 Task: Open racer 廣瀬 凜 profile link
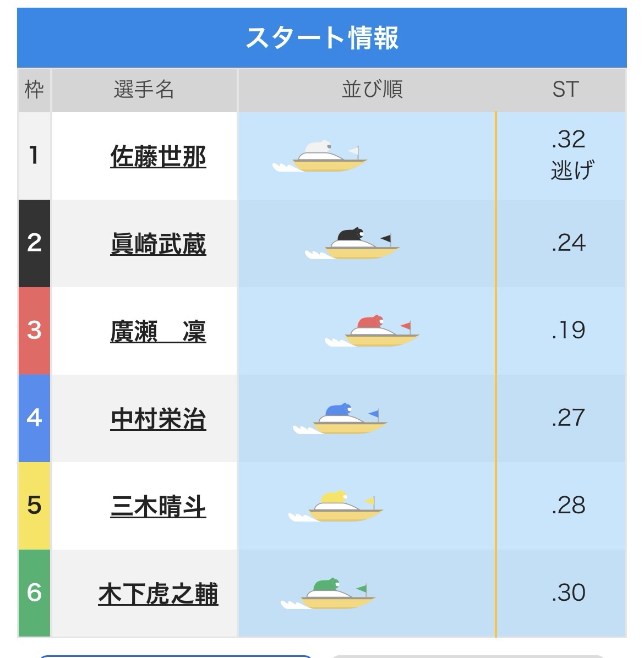tap(158, 332)
